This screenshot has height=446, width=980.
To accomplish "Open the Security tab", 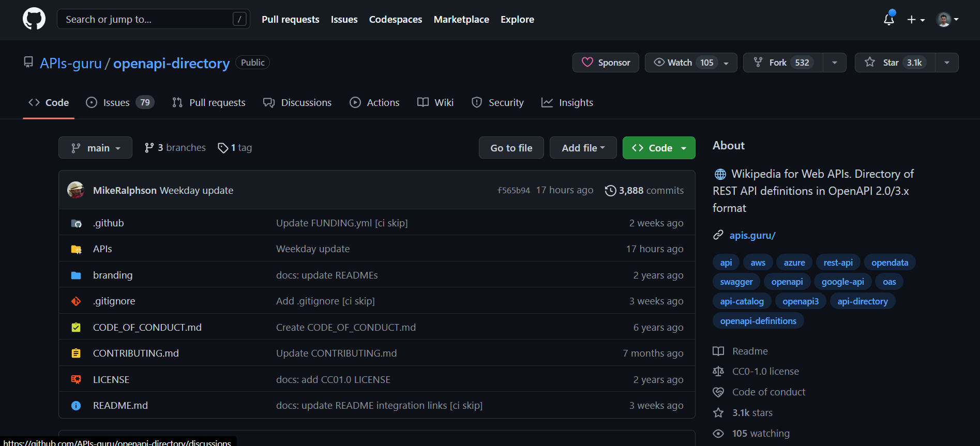I will pyautogui.click(x=497, y=103).
